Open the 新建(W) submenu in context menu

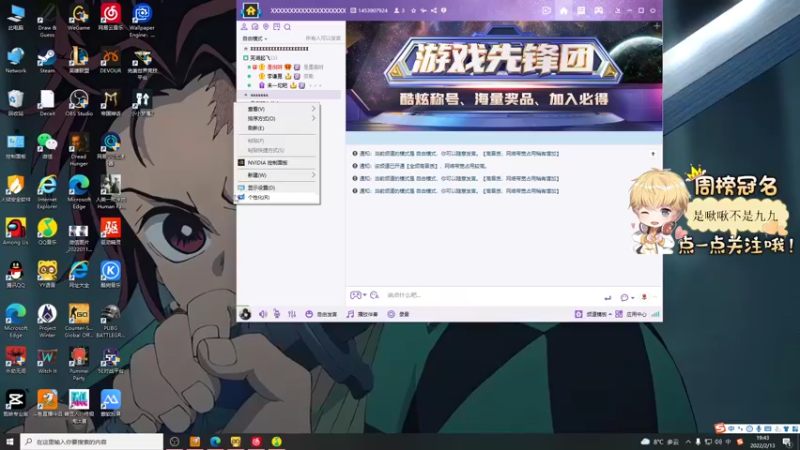tap(278, 175)
